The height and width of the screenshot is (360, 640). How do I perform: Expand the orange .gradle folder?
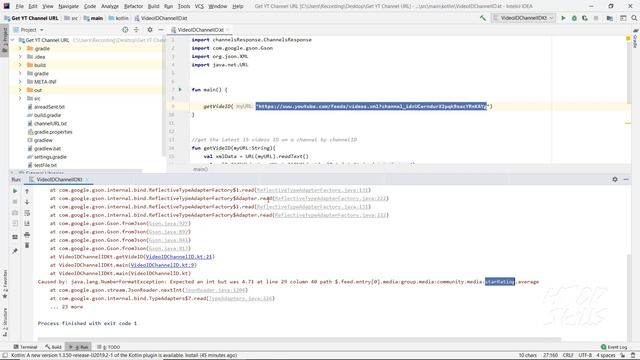tap(20, 48)
